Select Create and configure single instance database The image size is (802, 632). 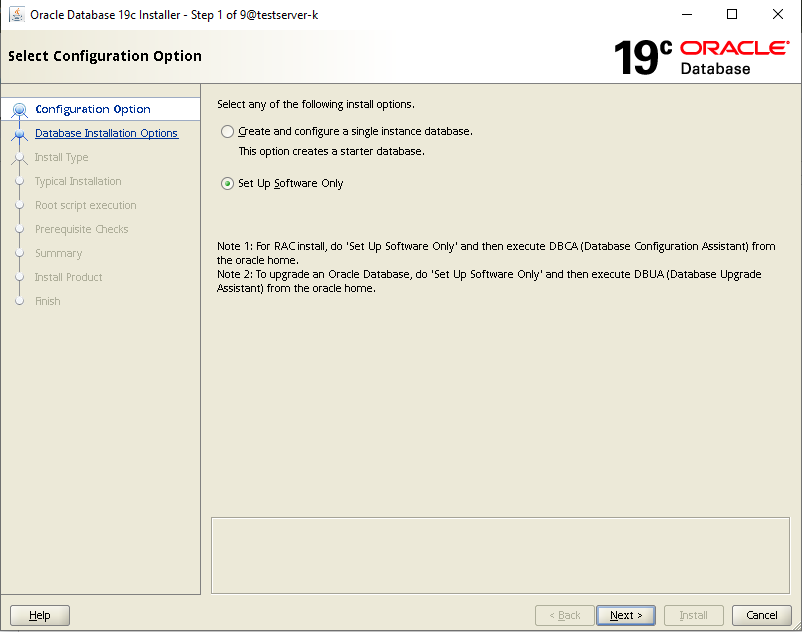click(228, 131)
